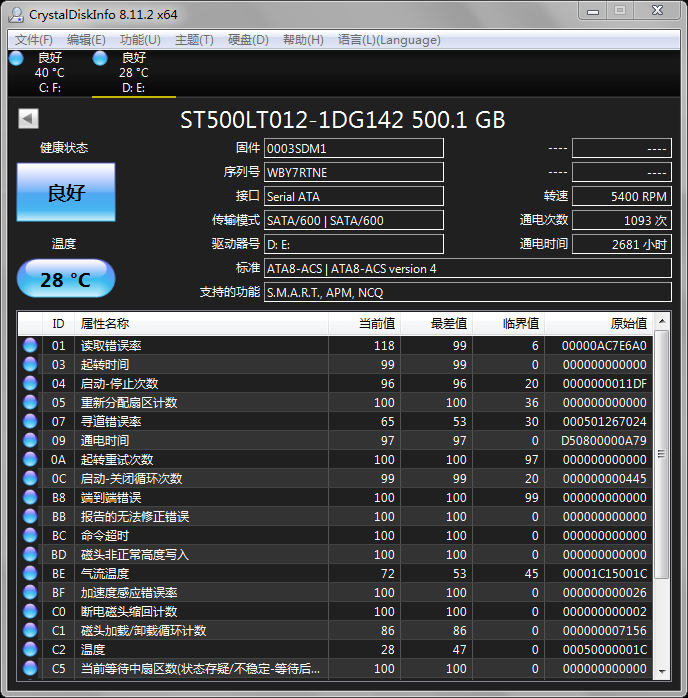Click the 当前值 column header

364,324
